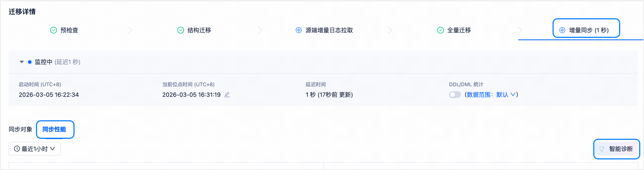The image size is (644, 170).
Task: Switch to the 同步对象 tab
Action: point(20,129)
